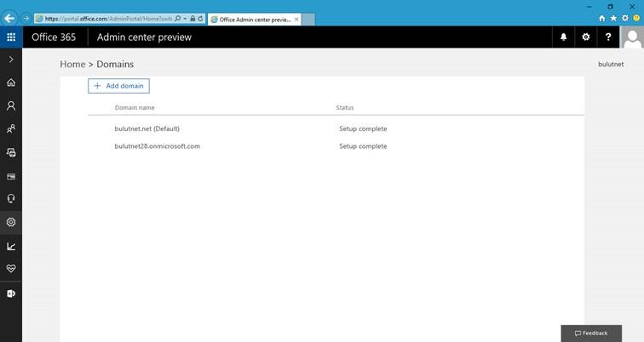Navigate to Home breadcrumb link
Viewport: 644px width, 342px height.
(x=72, y=65)
